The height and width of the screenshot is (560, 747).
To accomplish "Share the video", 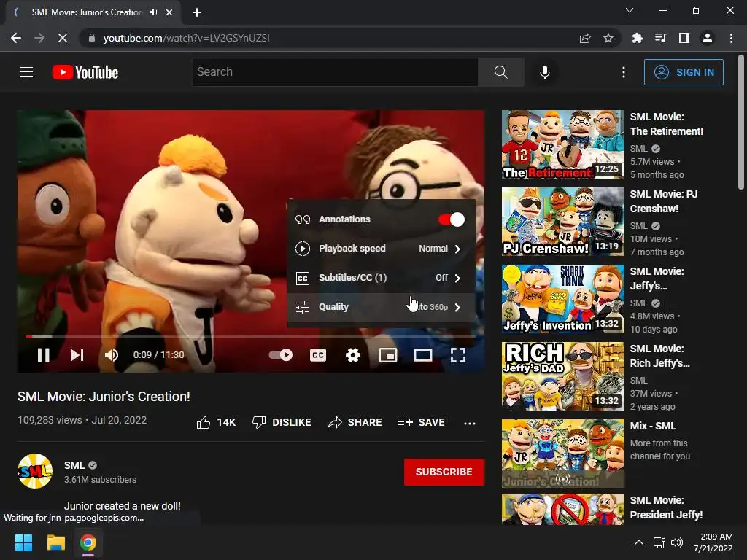I will tap(355, 422).
